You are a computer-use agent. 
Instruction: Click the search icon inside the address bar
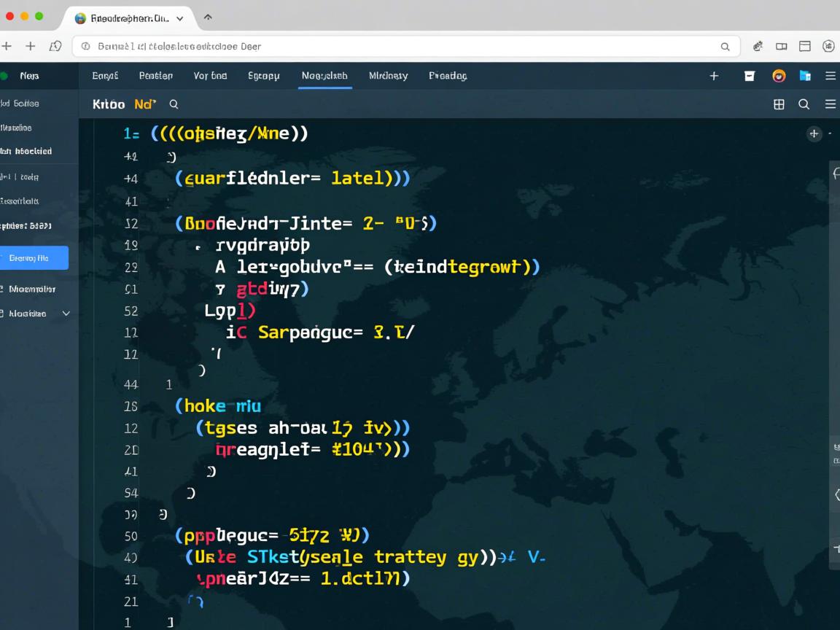(x=725, y=46)
